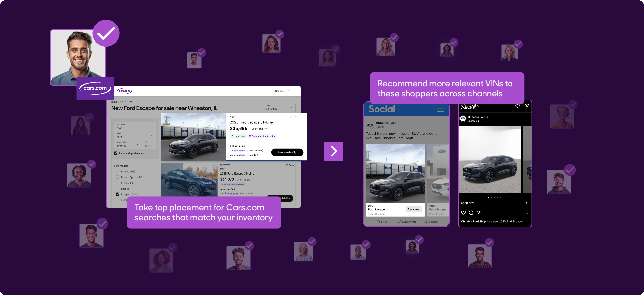The height and width of the screenshot is (295, 644).
Task: Check the Bronco Sport (644) checkbox
Action: 117,177
